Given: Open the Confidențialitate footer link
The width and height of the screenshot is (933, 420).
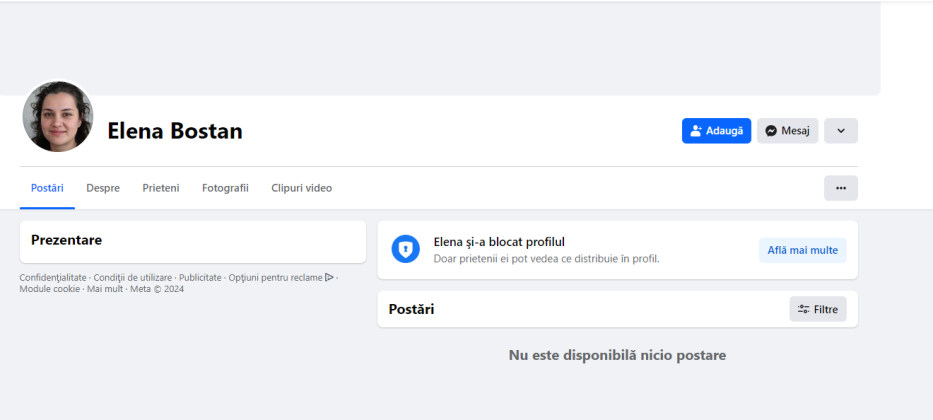Looking at the screenshot, I should [53, 277].
